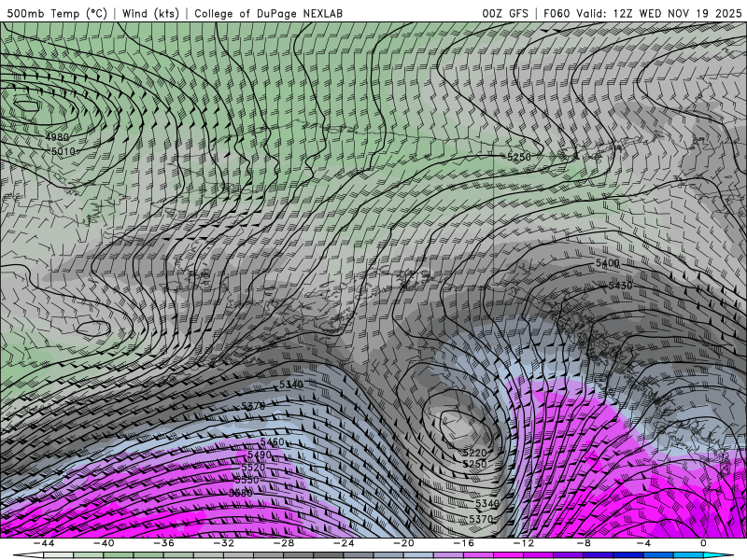The image size is (747, 560).
Task: Select the -16 colorbar temperature label
Action: click(464, 543)
